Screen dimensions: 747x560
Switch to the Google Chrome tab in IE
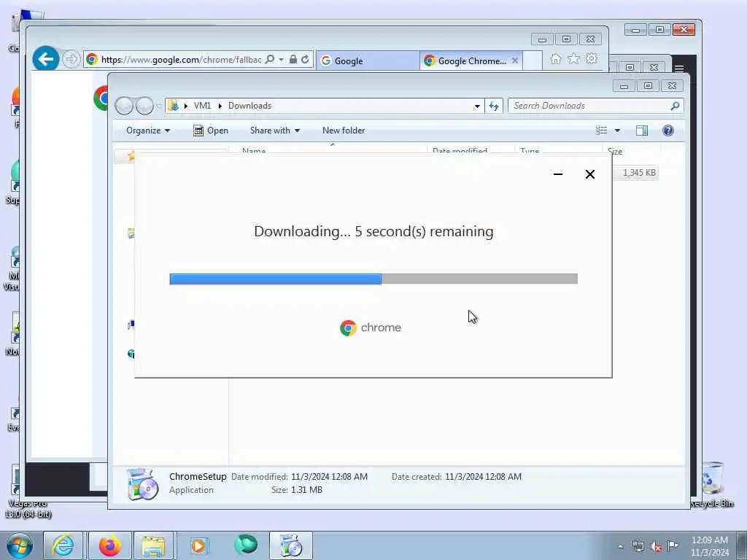[x=471, y=61]
